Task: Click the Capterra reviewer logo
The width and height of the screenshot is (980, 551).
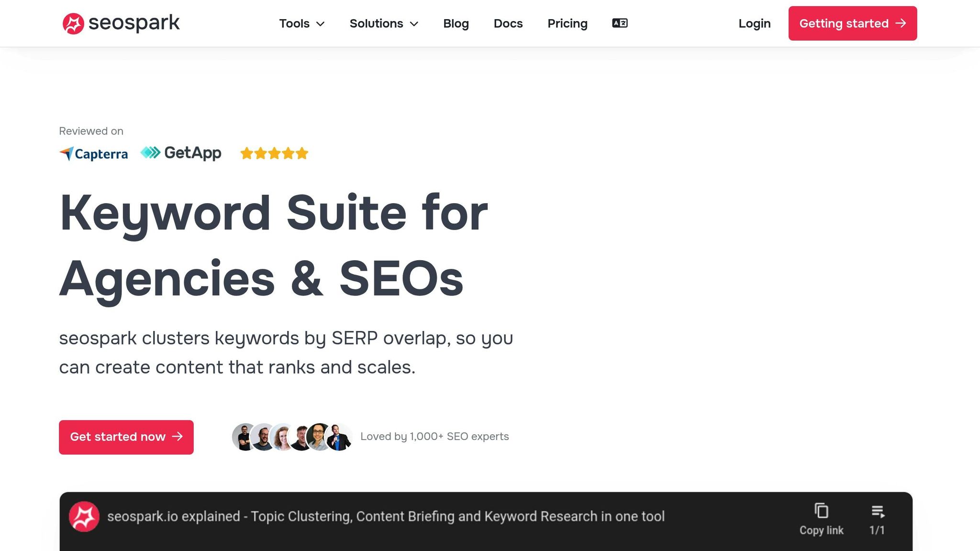Action: (x=93, y=153)
